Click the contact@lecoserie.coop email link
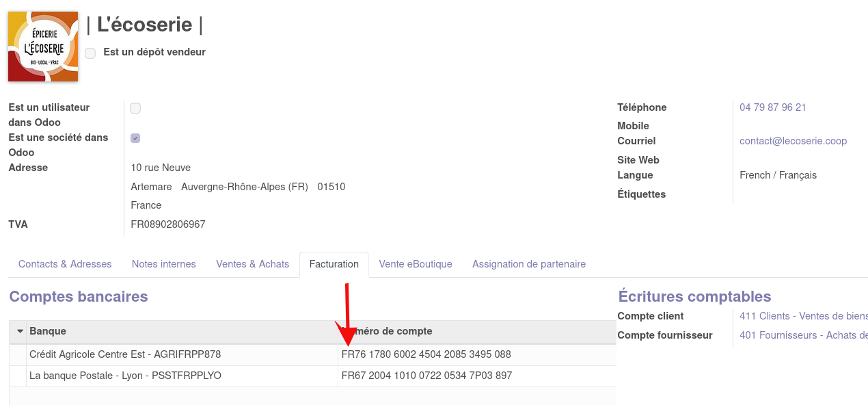868x405 pixels. pos(793,141)
